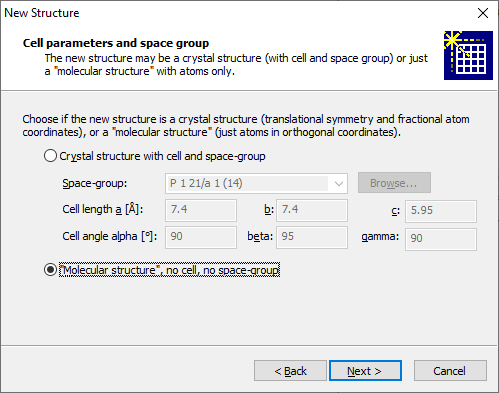Select "Molecular structure", no cell option
Viewport: 499px width, 393px height.
162,270
